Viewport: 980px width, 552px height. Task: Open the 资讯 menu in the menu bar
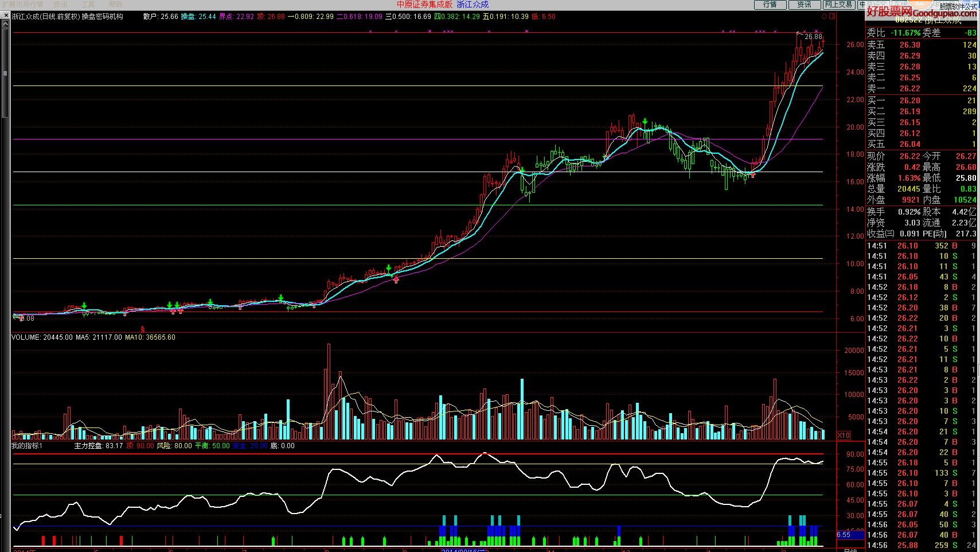60,4
